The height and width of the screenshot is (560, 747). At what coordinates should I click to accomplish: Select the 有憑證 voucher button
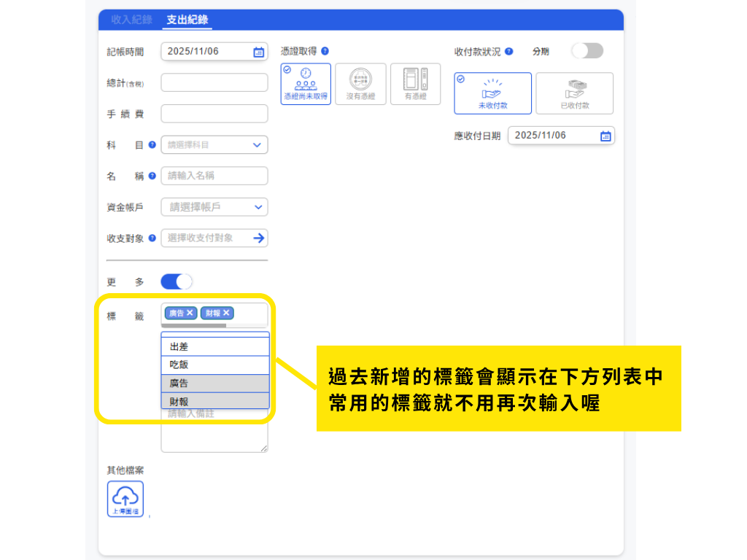[415, 84]
